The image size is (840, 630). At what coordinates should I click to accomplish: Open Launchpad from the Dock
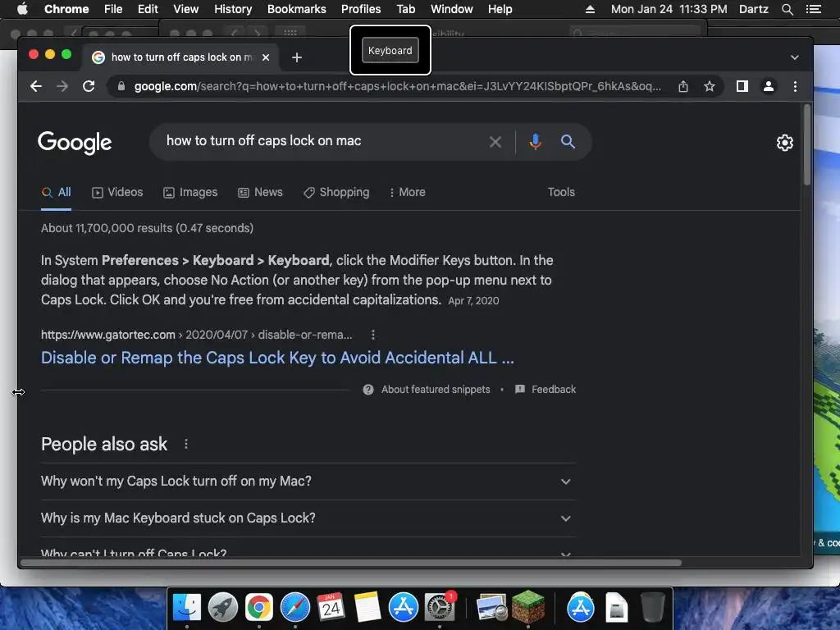(x=223, y=608)
